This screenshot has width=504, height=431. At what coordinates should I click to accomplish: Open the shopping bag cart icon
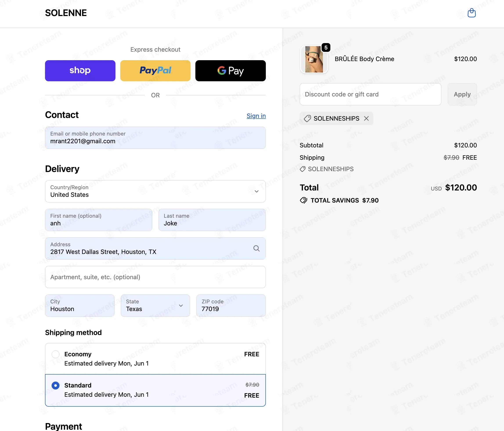(x=472, y=13)
